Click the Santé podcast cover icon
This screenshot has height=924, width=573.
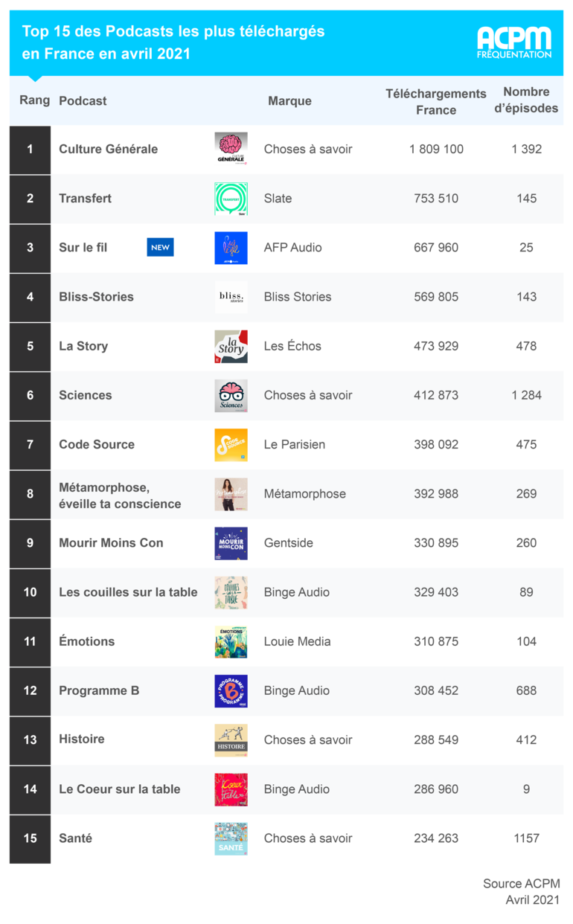pyautogui.click(x=231, y=838)
